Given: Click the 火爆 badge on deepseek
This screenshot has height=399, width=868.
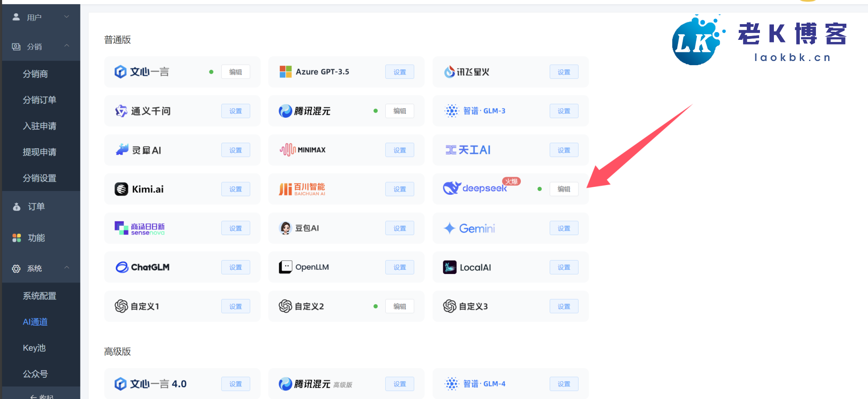Looking at the screenshot, I should point(511,181).
